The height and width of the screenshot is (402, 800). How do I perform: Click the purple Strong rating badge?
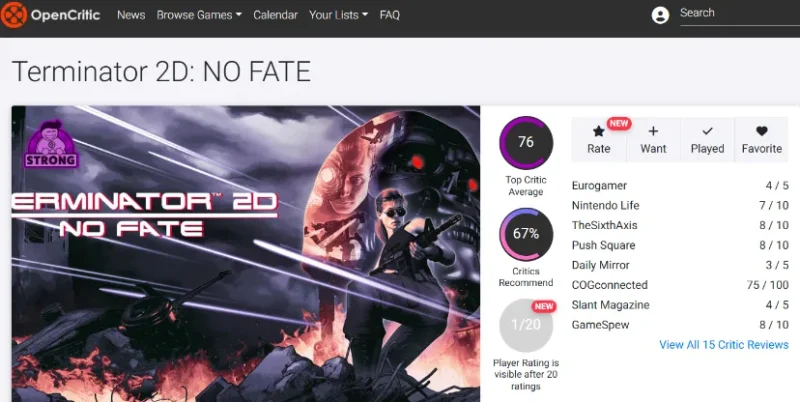[44, 146]
